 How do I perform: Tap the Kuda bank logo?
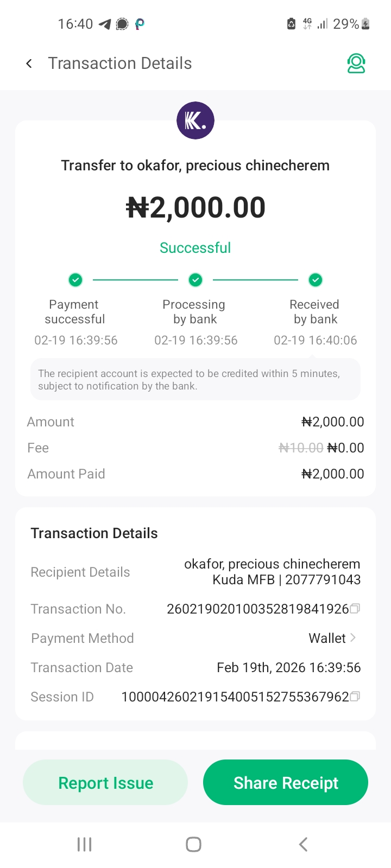(x=195, y=120)
